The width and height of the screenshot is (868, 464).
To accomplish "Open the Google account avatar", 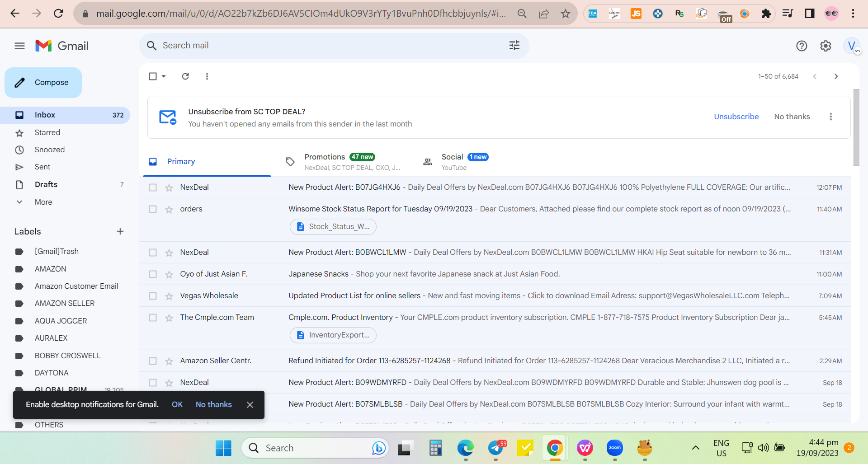I will [x=852, y=46].
